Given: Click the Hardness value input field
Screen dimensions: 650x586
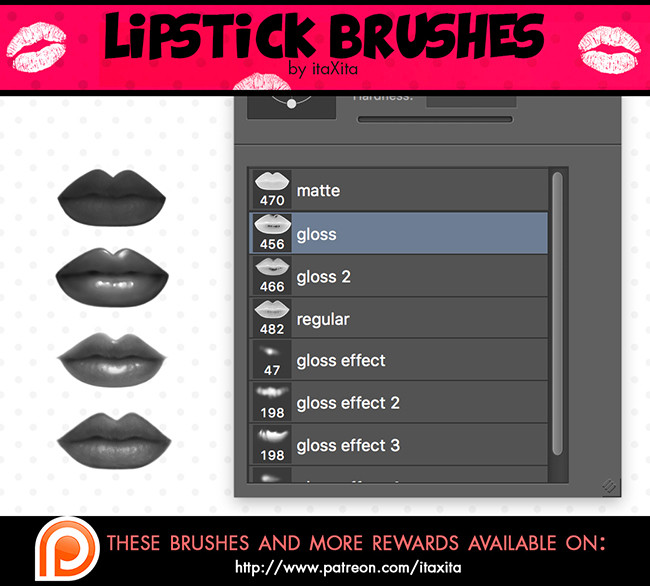Looking at the screenshot, I should 471,102.
